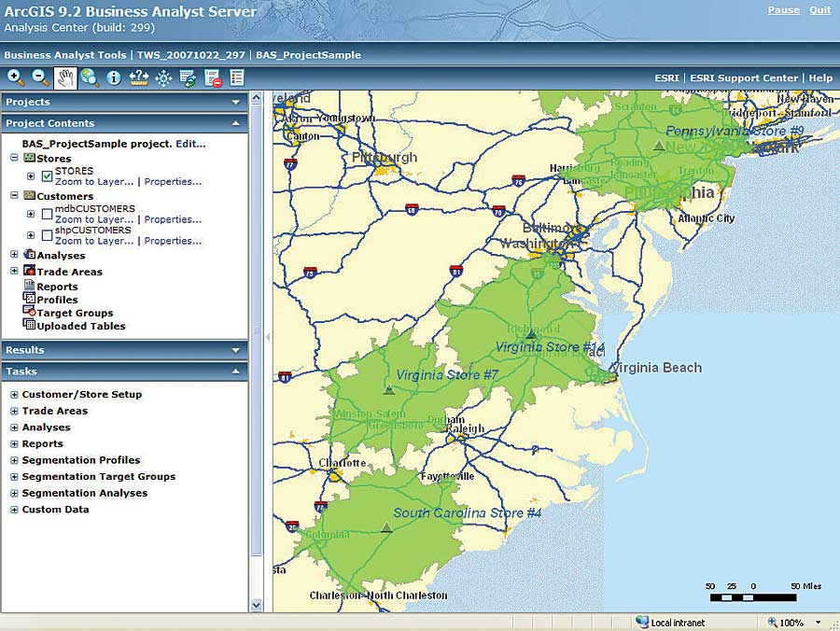Activate the Pan hand tool
This screenshot has height=631, width=840.
pos(65,78)
